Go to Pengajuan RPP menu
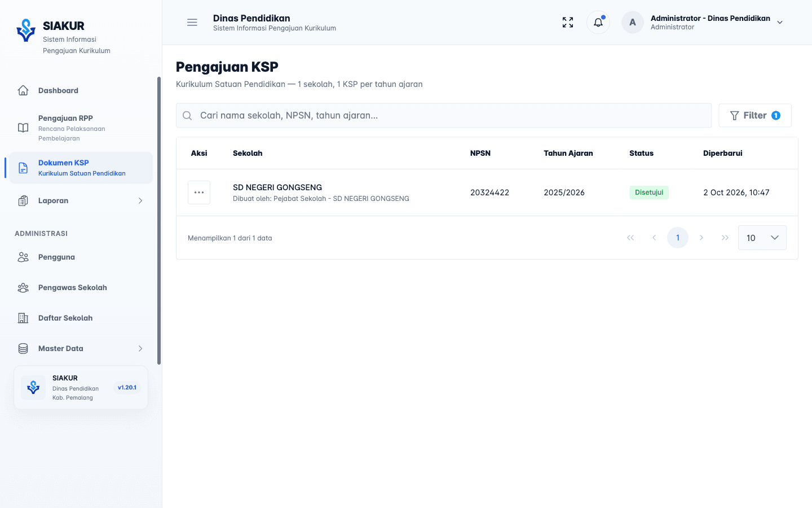This screenshot has height=508, width=812. click(x=81, y=128)
